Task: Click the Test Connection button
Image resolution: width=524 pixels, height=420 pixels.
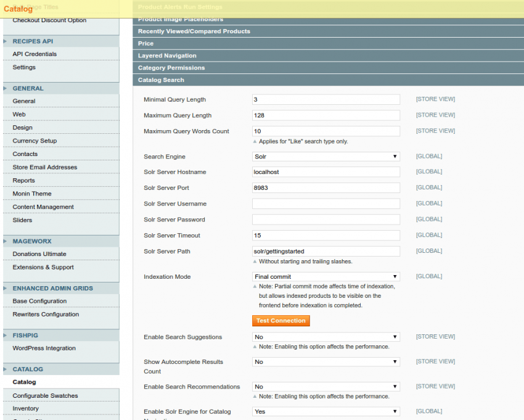Action: coord(281,321)
